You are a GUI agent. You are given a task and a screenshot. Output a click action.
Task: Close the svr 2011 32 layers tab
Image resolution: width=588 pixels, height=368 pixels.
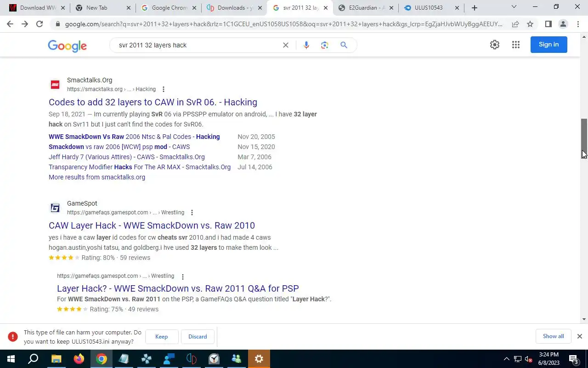coord(326,8)
